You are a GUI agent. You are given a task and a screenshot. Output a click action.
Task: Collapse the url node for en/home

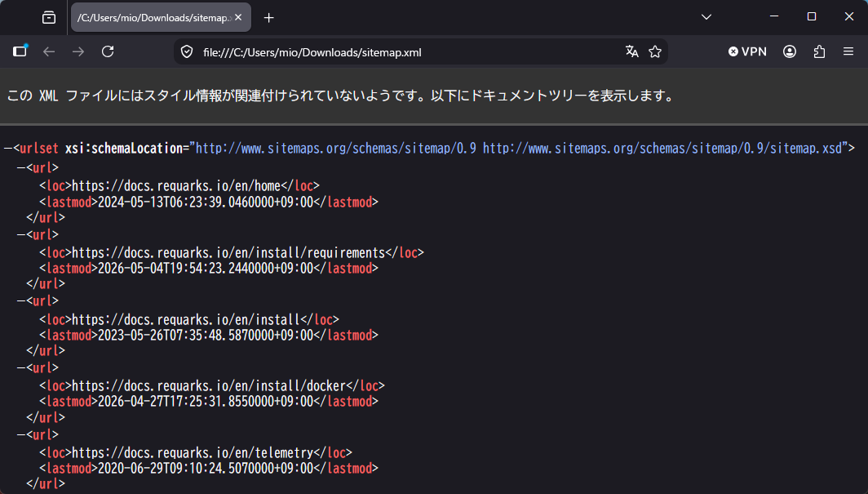(x=21, y=168)
